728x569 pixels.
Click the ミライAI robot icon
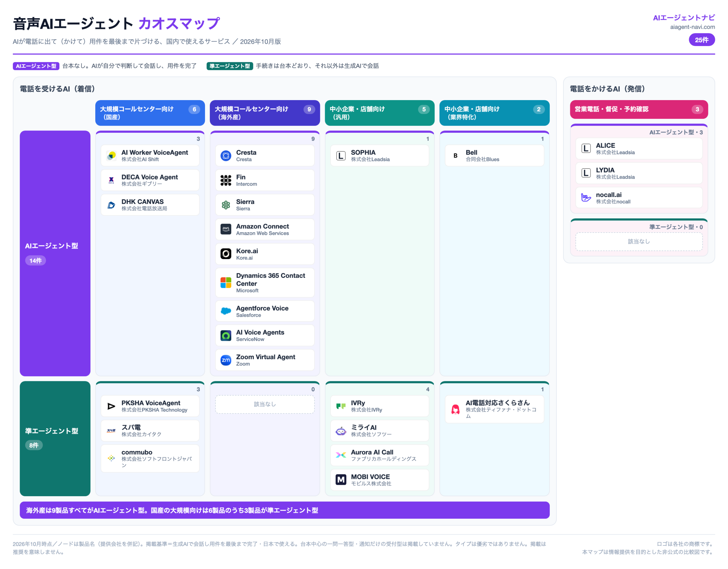click(341, 431)
